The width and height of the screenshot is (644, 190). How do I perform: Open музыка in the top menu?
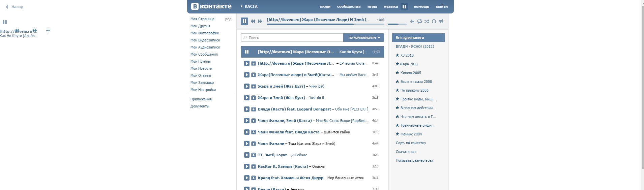391,6
